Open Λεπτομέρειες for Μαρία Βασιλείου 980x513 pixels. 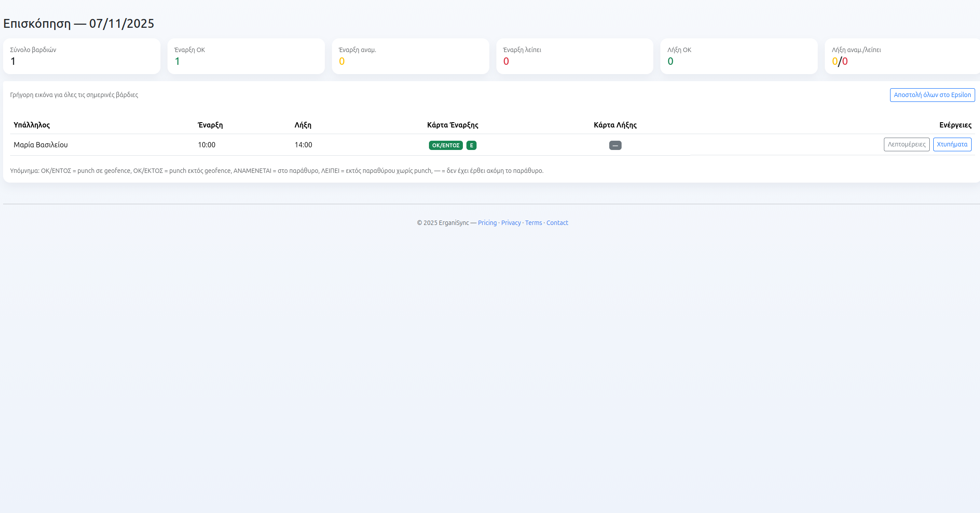[906, 144]
